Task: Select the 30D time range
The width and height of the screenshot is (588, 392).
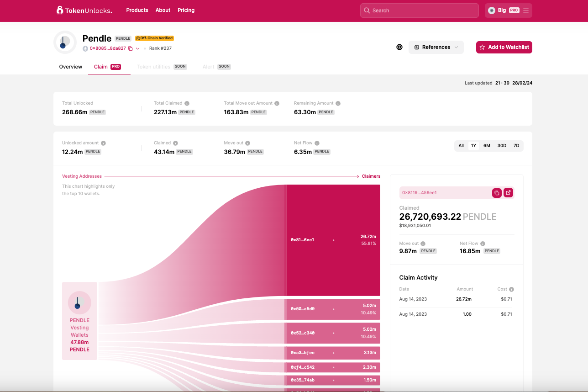Action: [x=502, y=146]
